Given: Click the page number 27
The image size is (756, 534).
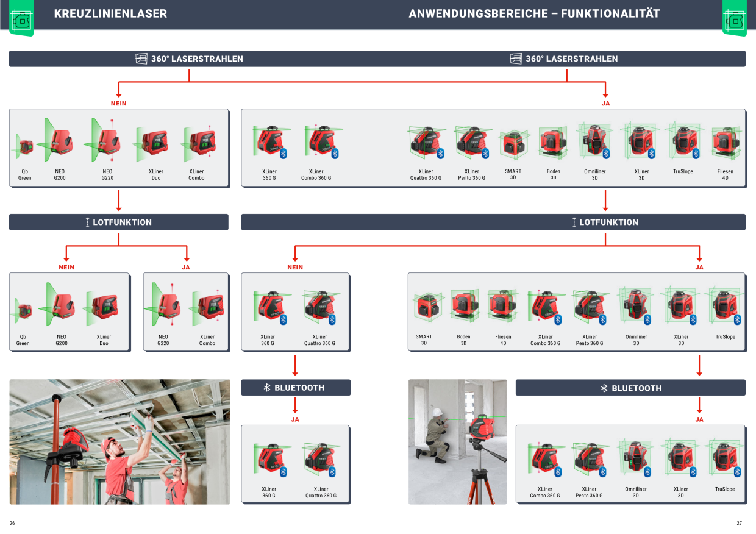Looking at the screenshot, I should [x=740, y=523].
